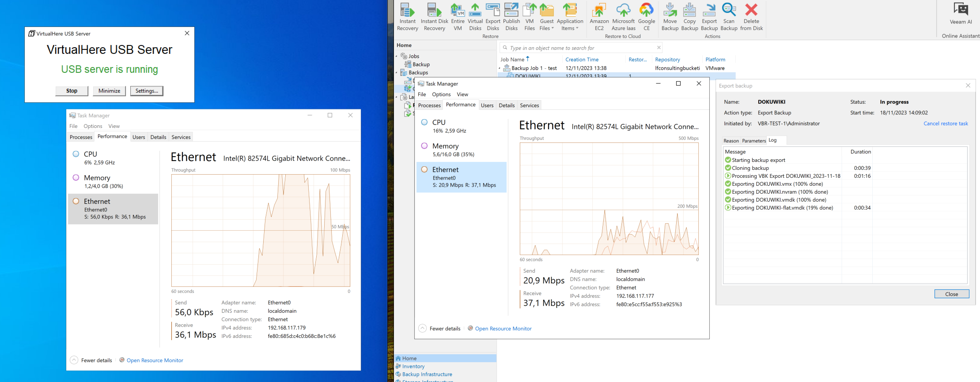Collapse the Backup Job 1 - test row
The image size is (980, 382).
tap(500, 68)
